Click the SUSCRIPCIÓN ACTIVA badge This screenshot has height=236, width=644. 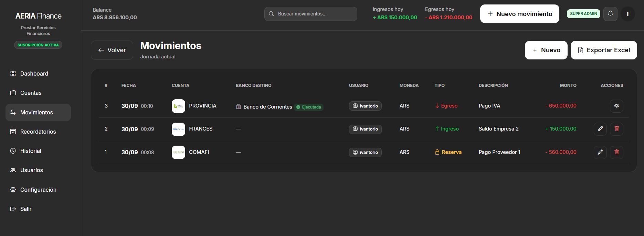[38, 45]
